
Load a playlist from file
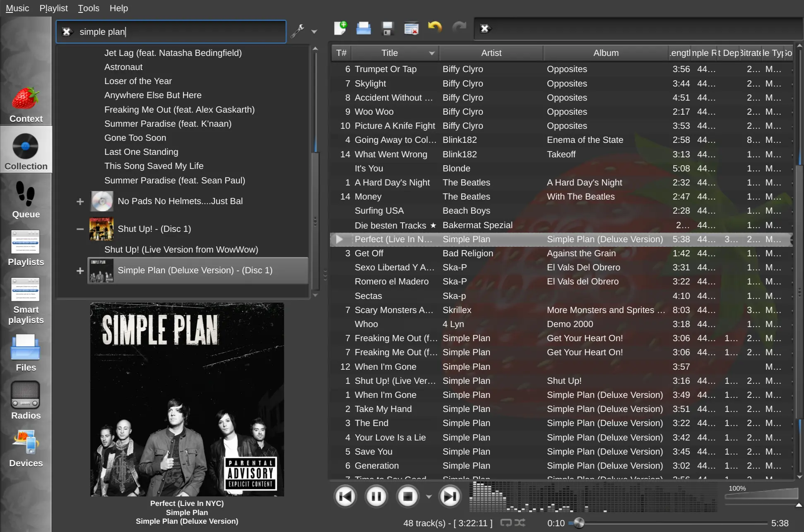(x=363, y=28)
